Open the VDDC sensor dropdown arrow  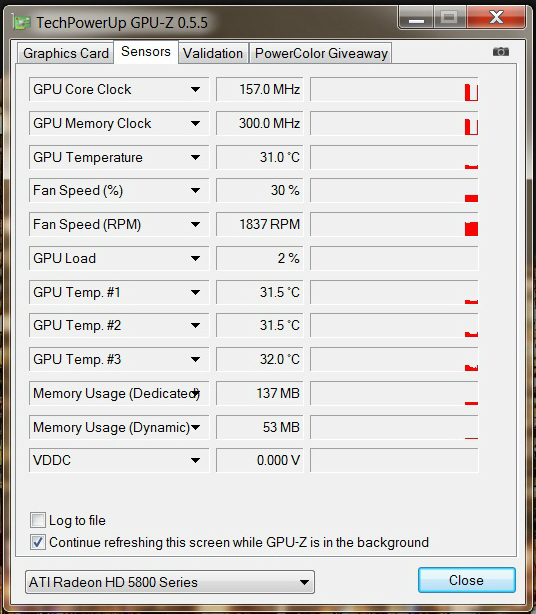point(195,460)
